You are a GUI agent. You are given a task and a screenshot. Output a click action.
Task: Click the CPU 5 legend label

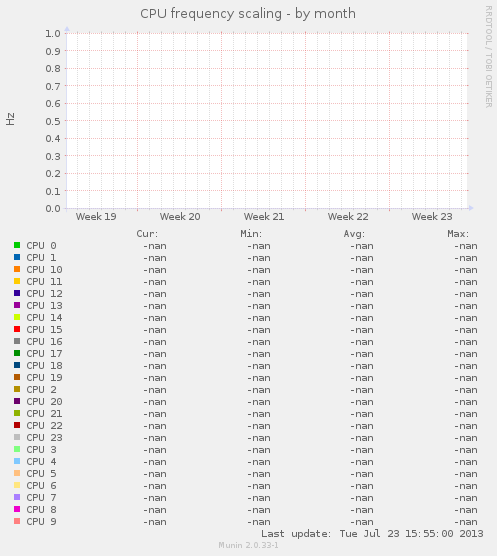[x=41, y=474]
